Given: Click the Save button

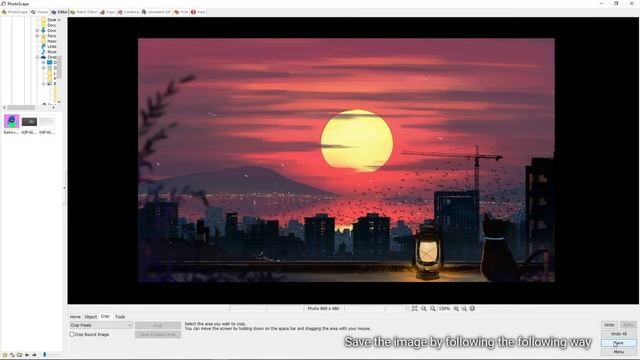Looking at the screenshot, I should 619,343.
